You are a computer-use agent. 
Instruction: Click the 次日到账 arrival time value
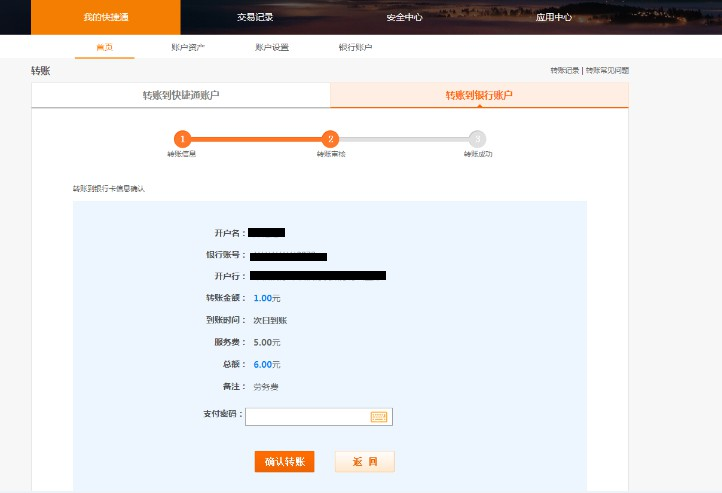(270, 320)
